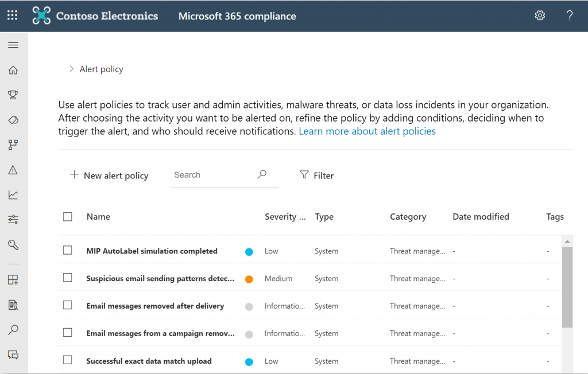588x374 pixels.
Task: Open MIP AutoLabel simulation completed policy
Action: click(152, 251)
